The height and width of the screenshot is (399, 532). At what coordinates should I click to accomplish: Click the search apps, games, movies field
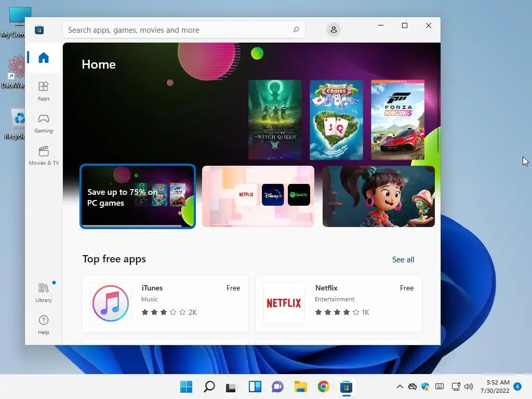click(x=183, y=30)
